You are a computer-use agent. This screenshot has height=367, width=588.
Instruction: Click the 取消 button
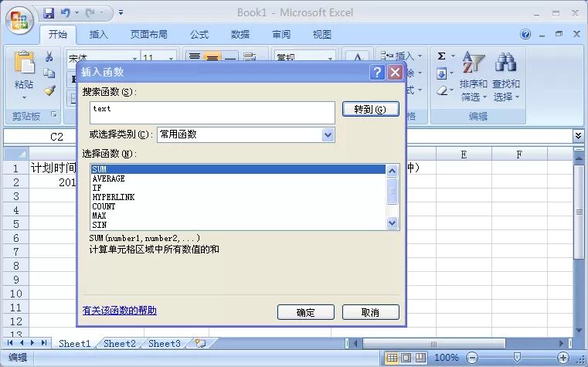point(371,312)
